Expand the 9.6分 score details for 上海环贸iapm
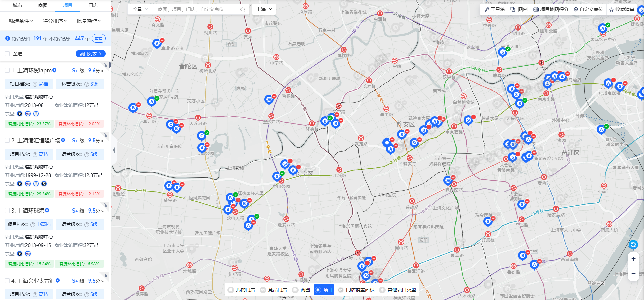 [x=96, y=71]
